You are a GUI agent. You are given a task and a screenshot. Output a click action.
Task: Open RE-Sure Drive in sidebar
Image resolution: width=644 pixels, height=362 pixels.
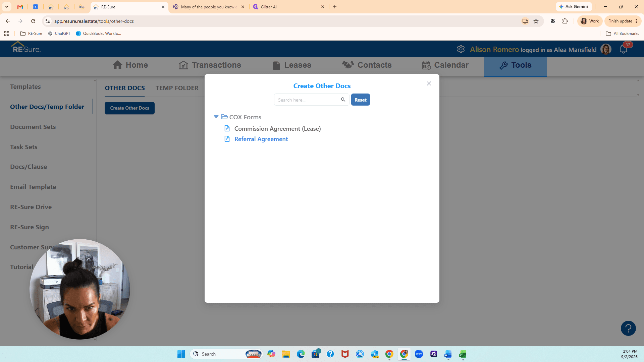click(x=31, y=207)
